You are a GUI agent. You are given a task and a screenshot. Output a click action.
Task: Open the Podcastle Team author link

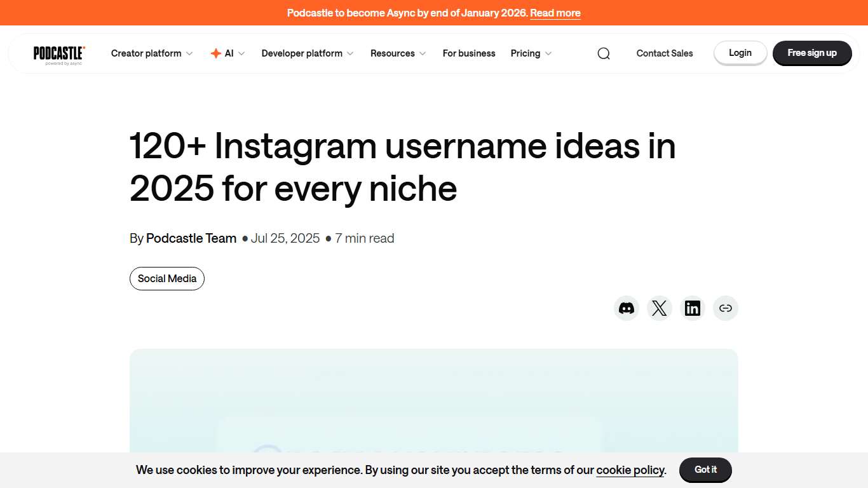coord(191,238)
